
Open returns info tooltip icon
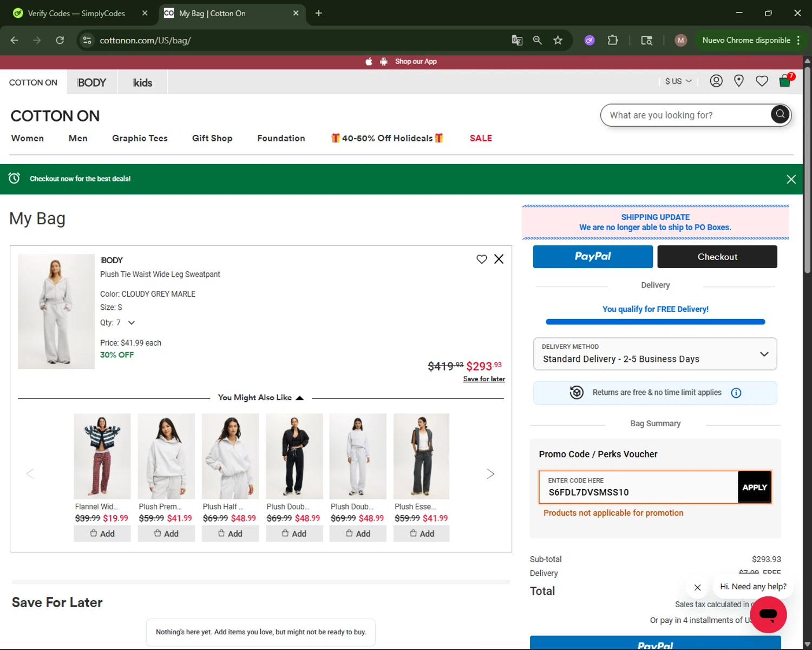tap(736, 393)
